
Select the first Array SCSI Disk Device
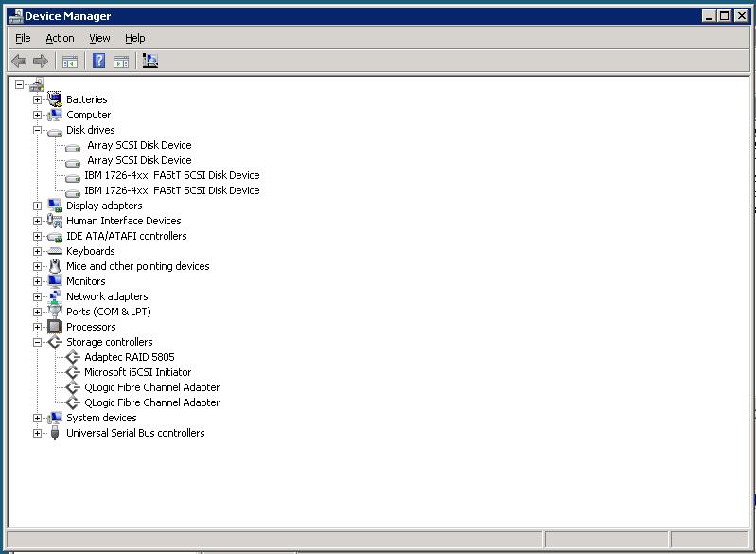pos(138,145)
